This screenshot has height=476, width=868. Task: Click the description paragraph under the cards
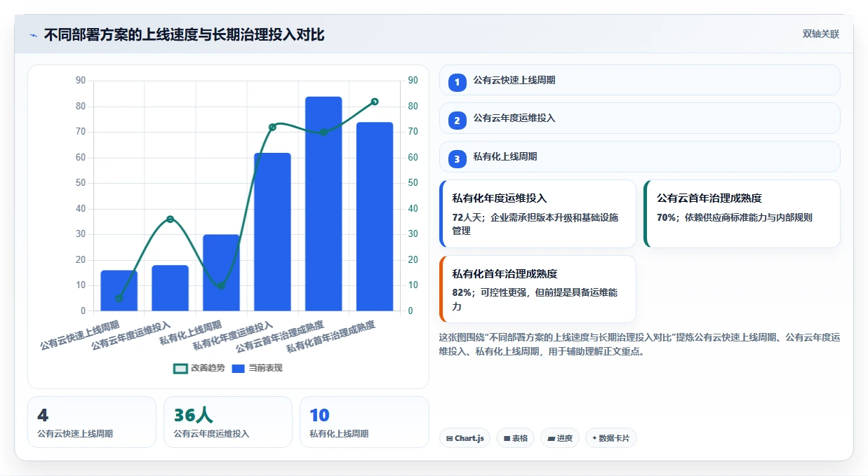click(x=639, y=344)
